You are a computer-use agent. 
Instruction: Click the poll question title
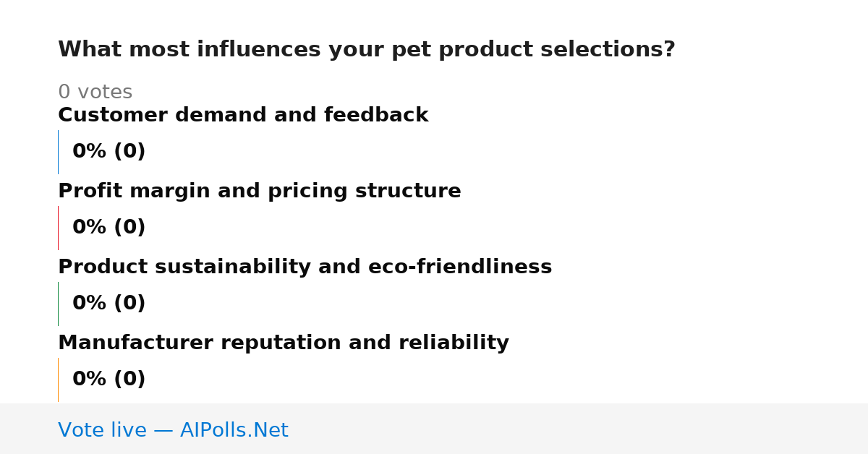[x=366, y=50]
